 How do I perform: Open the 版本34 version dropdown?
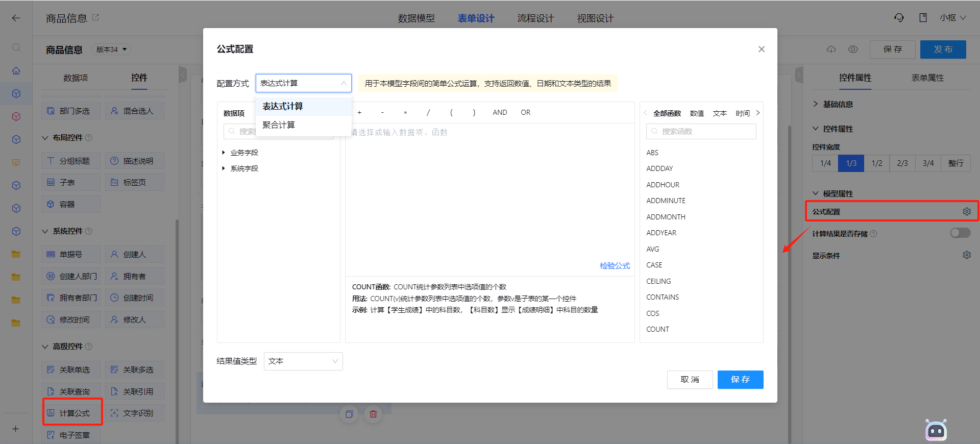(111, 50)
